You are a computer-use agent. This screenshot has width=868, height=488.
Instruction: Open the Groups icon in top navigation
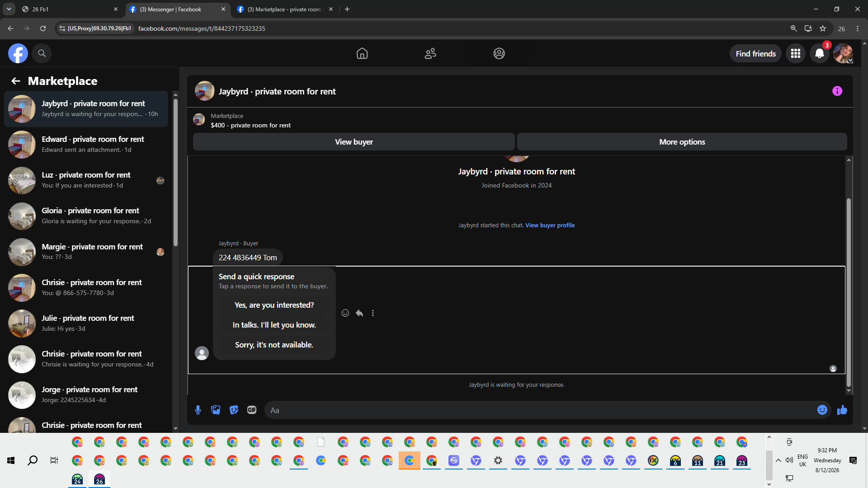(x=499, y=53)
